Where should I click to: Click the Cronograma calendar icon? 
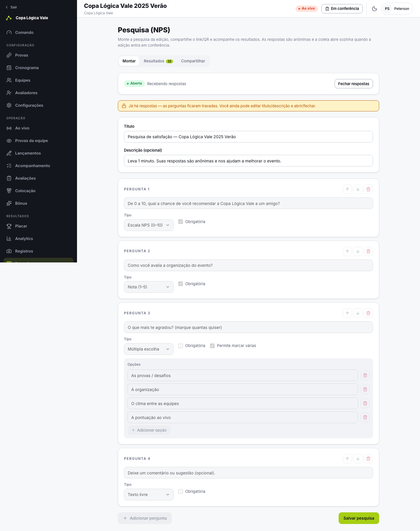[x=9, y=68]
